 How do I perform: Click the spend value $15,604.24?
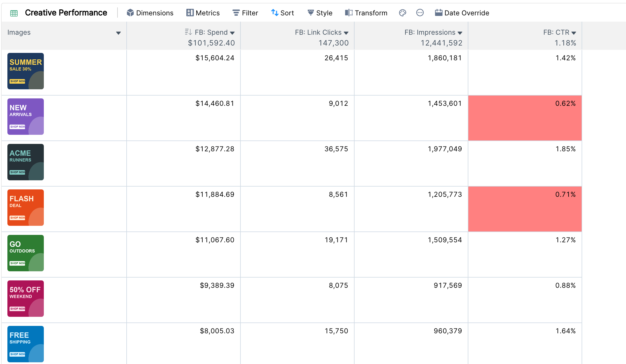(x=215, y=58)
